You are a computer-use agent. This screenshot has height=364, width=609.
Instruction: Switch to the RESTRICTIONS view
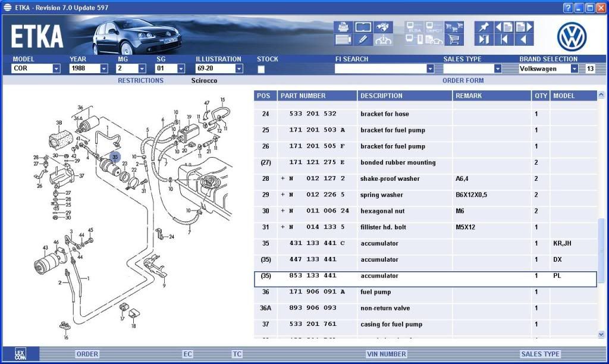click(140, 80)
